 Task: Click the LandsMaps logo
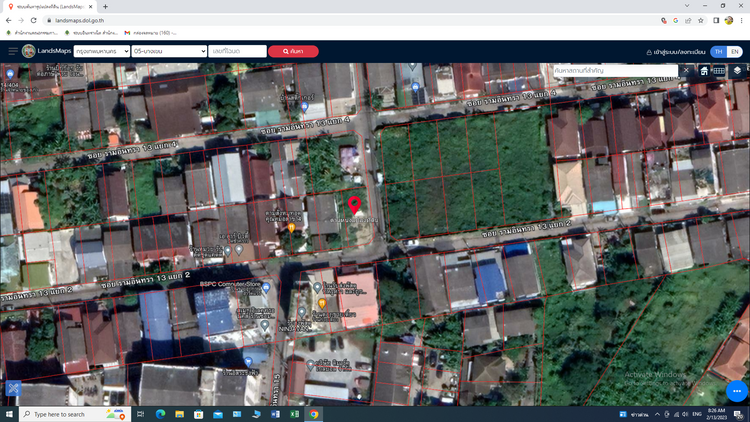[47, 51]
